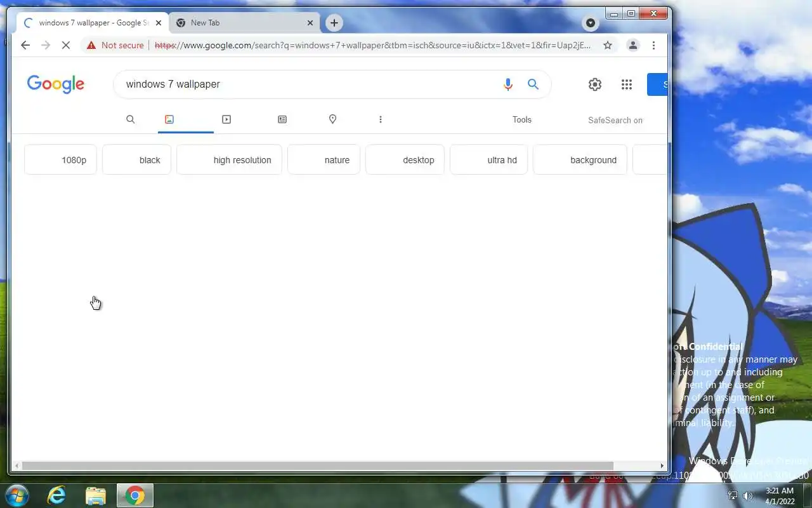This screenshot has width=812, height=508.
Task: Open the Chrome profile avatar
Action: (x=632, y=45)
